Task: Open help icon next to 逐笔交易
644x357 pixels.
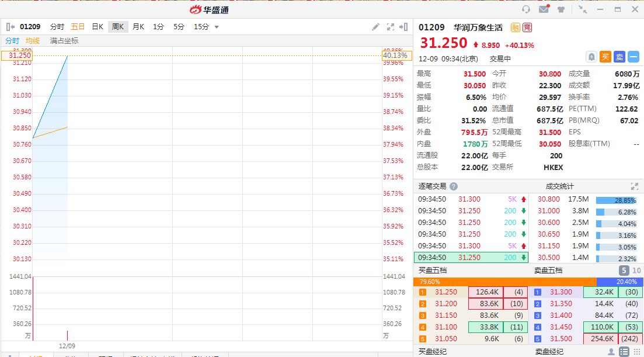Action: pos(454,186)
